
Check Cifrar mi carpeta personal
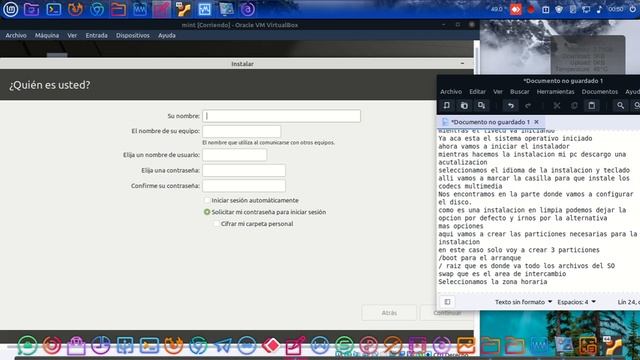[x=216, y=224]
